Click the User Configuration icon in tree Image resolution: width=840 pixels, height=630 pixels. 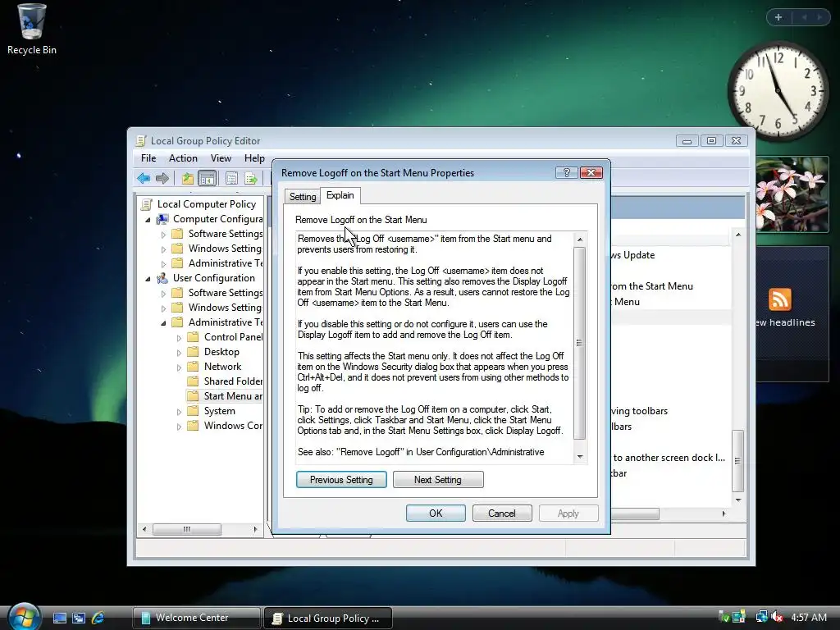(x=162, y=278)
